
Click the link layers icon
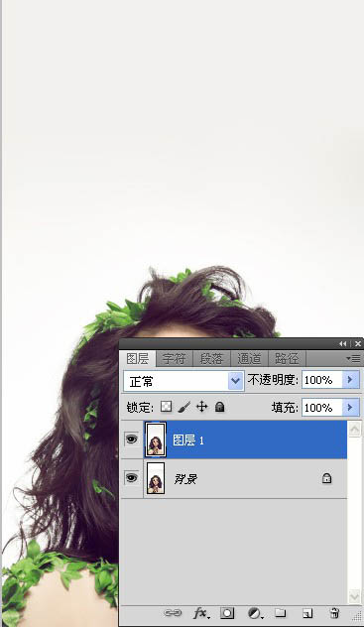click(x=173, y=613)
